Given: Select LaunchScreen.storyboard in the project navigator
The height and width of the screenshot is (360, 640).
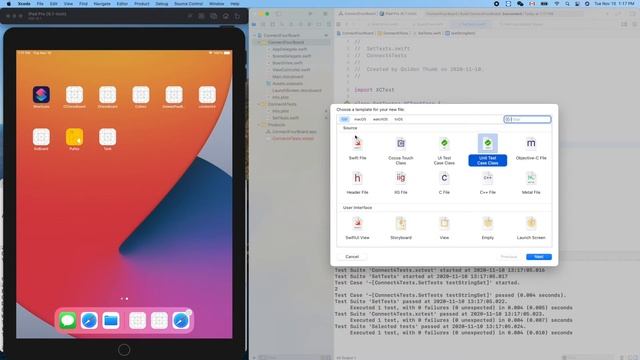Looking at the screenshot, I should click(x=296, y=91).
